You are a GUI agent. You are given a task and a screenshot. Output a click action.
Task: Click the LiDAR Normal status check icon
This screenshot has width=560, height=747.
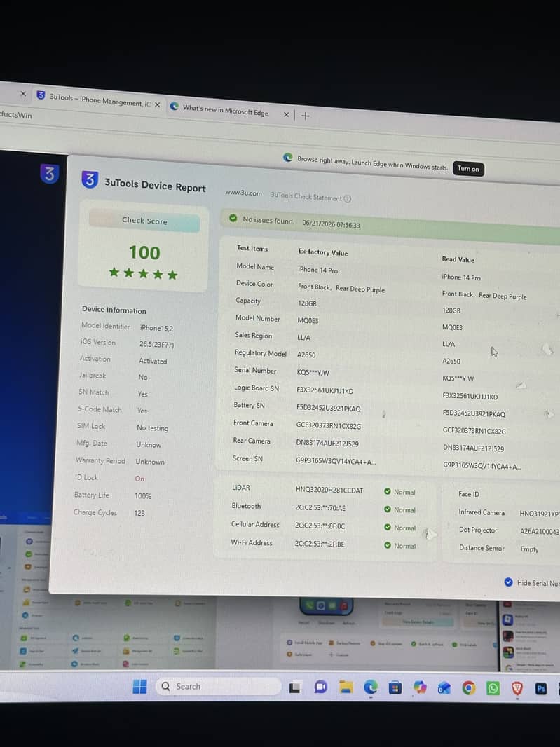click(x=388, y=491)
